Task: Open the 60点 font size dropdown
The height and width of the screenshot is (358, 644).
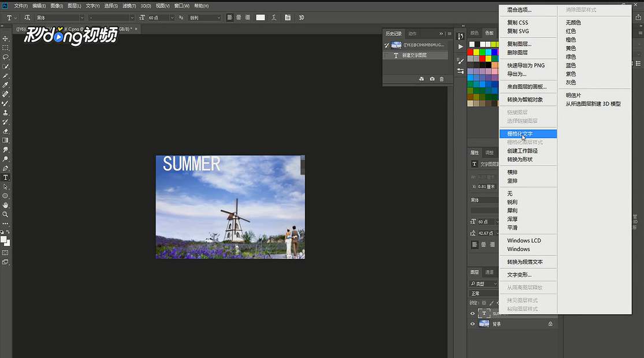Action: 172,18
